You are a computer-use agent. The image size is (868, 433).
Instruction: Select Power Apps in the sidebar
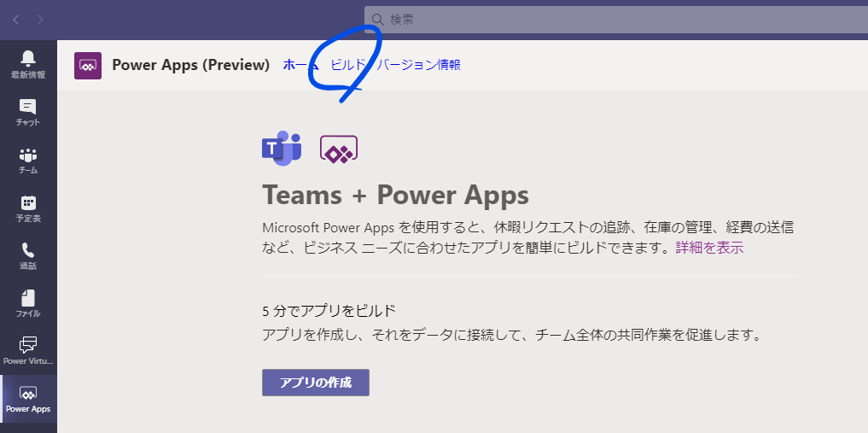(28, 399)
